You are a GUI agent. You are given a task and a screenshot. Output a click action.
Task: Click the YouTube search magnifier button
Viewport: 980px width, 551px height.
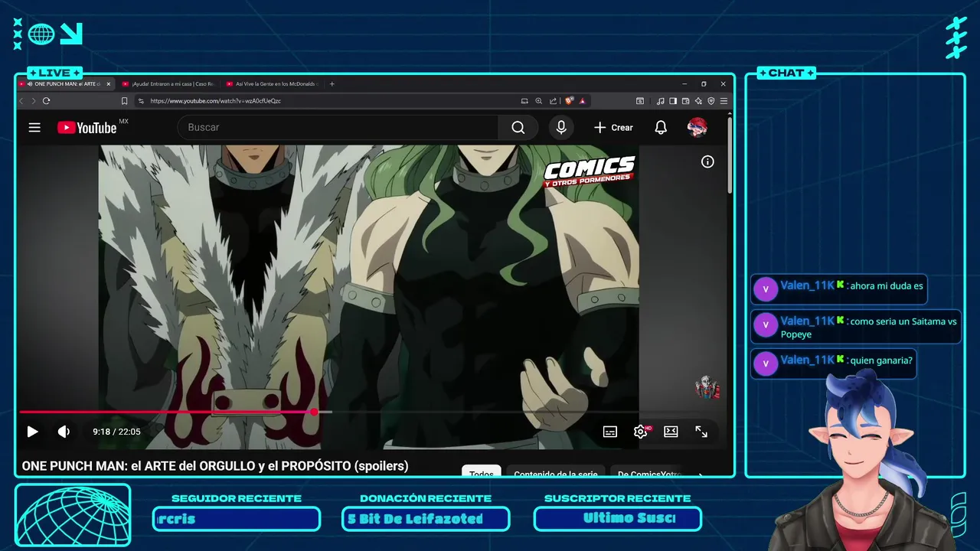point(518,128)
